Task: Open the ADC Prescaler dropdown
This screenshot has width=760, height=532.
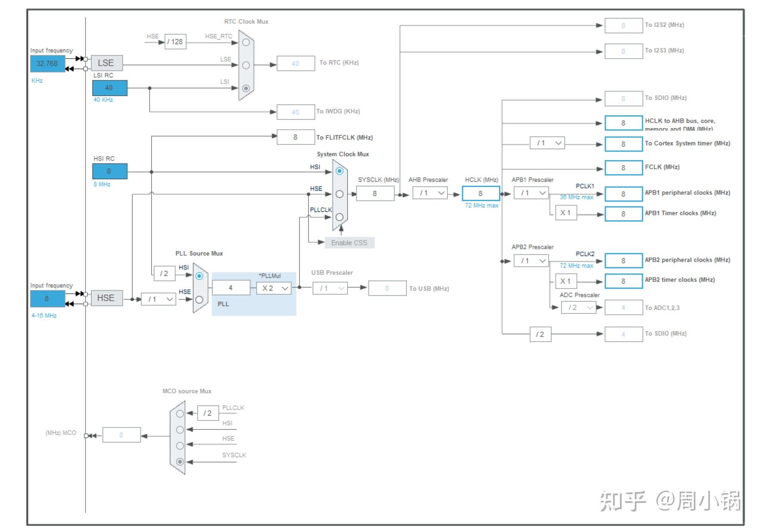Action: pyautogui.click(x=579, y=307)
